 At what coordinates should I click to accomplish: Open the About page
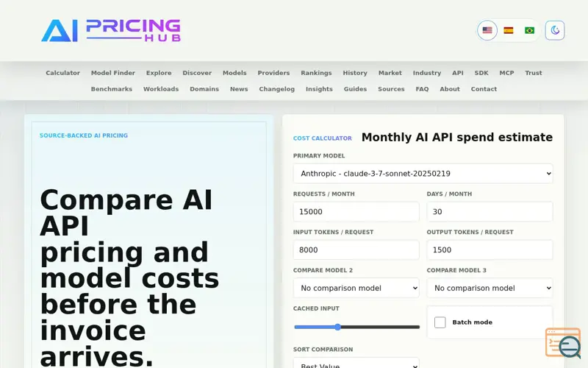[x=450, y=89]
